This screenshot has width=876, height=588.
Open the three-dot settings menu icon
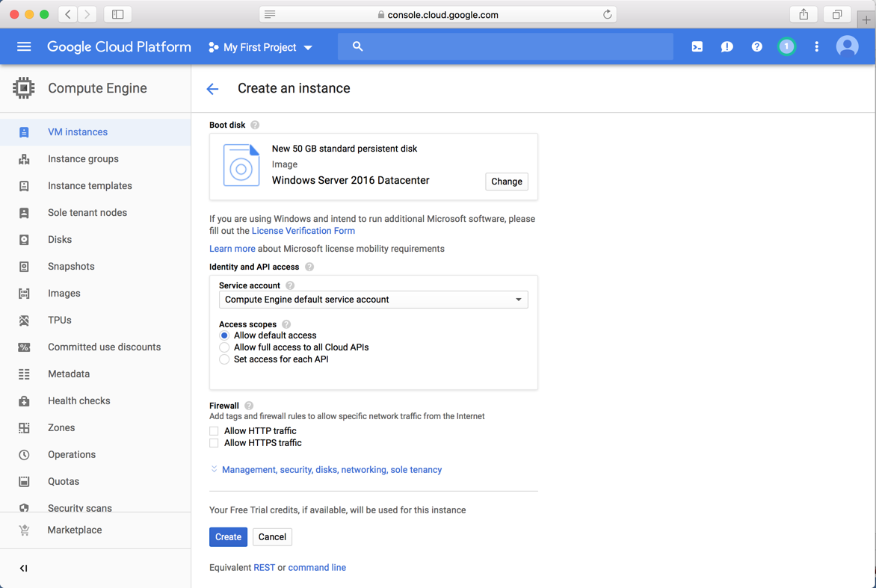tap(816, 47)
